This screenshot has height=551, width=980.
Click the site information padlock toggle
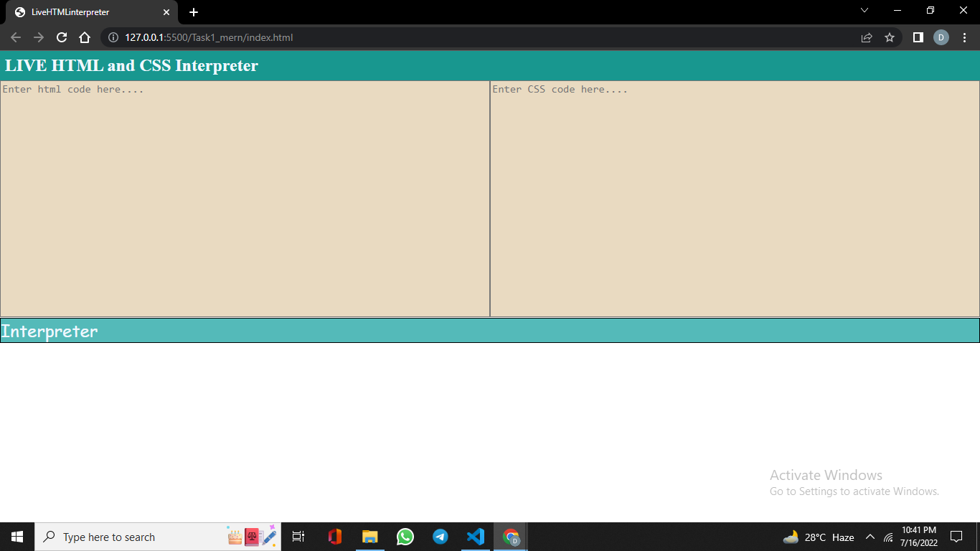click(x=113, y=37)
